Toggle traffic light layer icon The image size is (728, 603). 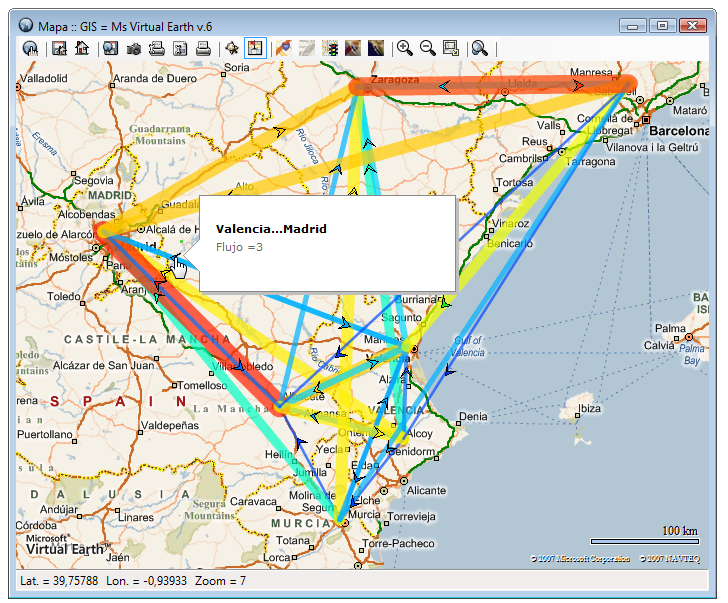pos(330,48)
